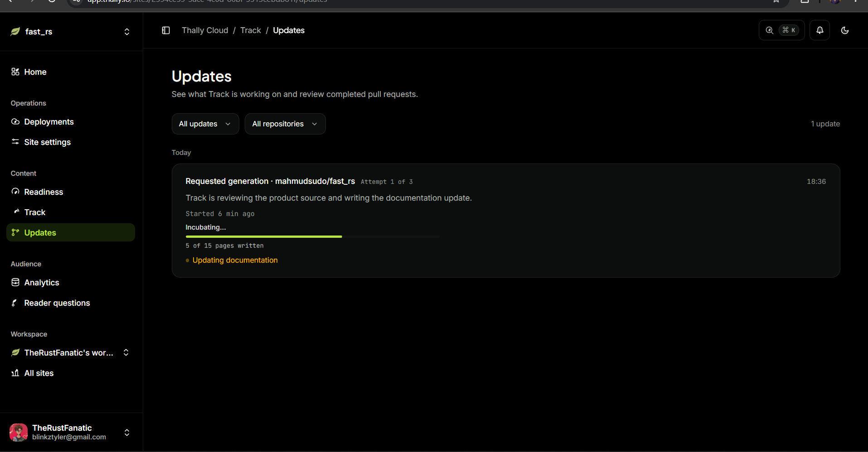The height and width of the screenshot is (452, 868).
Task: Toggle dark mode moon icon
Action: (844, 30)
